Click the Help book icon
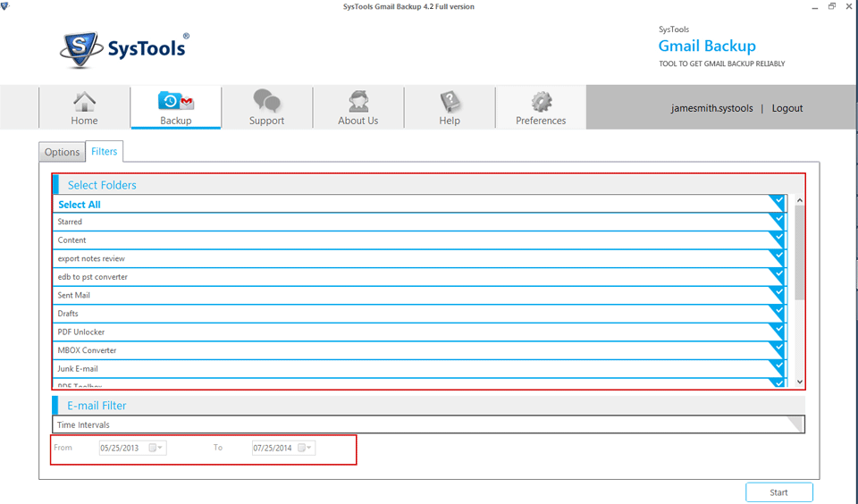This screenshot has height=504, width=858. [x=450, y=102]
